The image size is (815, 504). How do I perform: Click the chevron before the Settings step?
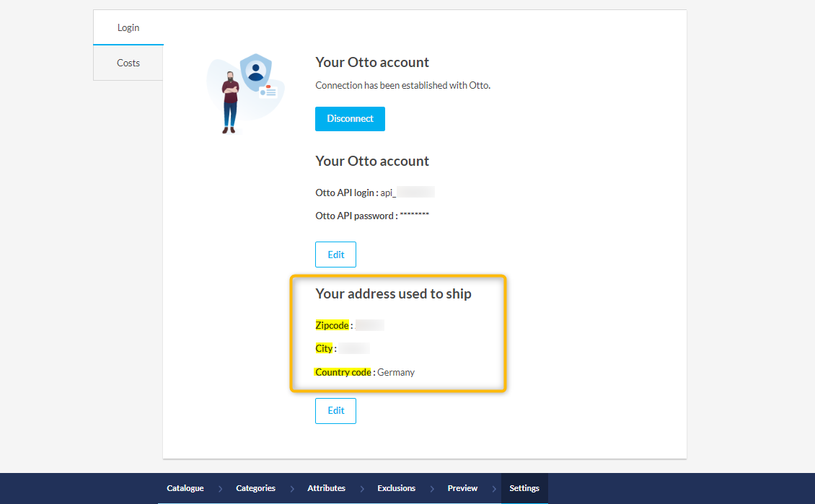point(494,489)
